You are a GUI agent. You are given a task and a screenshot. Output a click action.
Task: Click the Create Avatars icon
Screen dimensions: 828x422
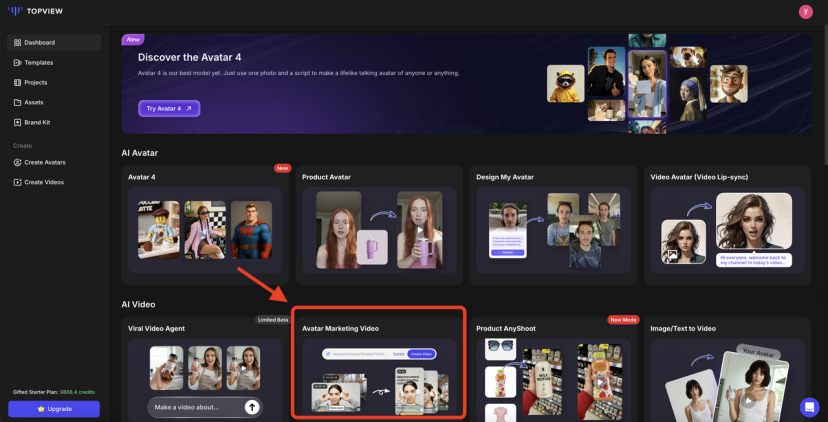tap(18, 162)
